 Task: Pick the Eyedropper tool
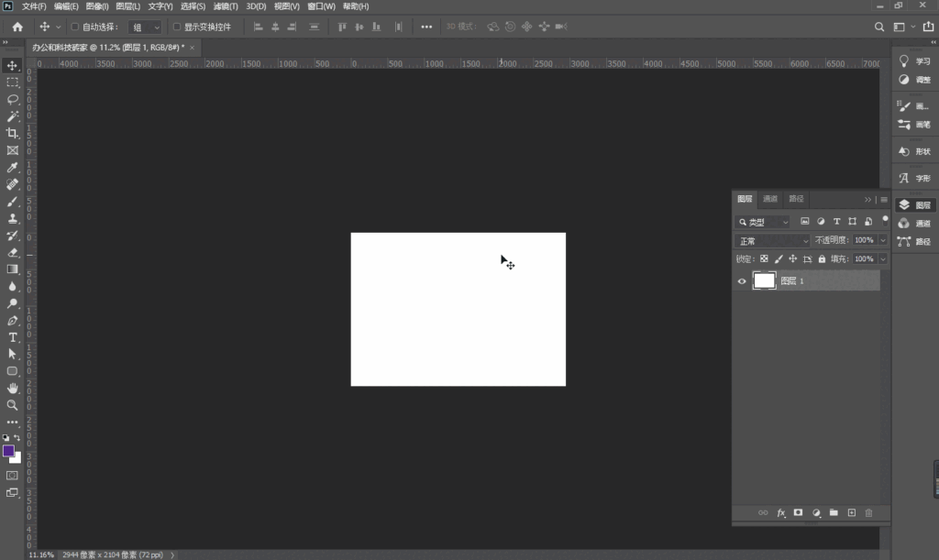pos(13,168)
